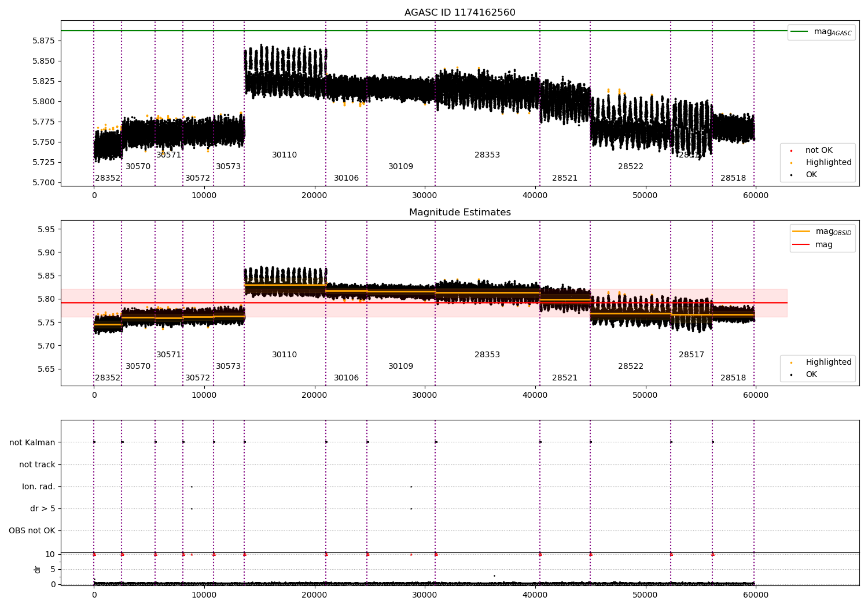
Task: Select the mag AGASC green legend entry
Action: pos(821,32)
